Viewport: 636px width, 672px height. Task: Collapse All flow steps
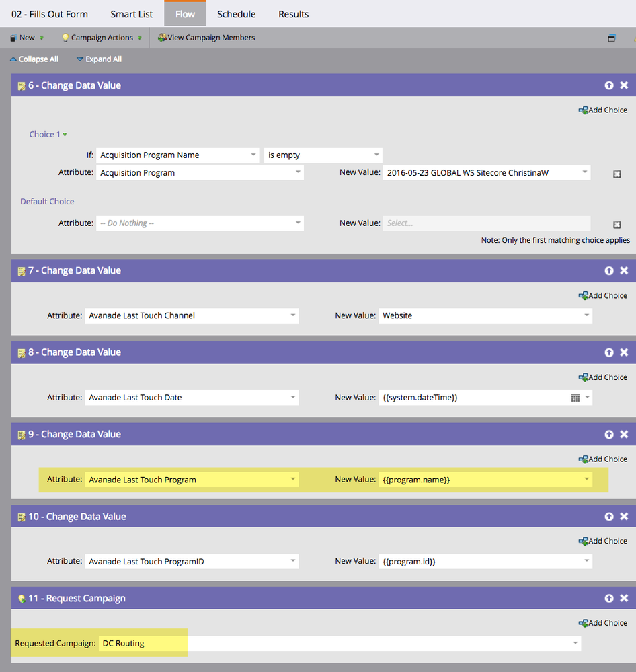click(x=34, y=59)
